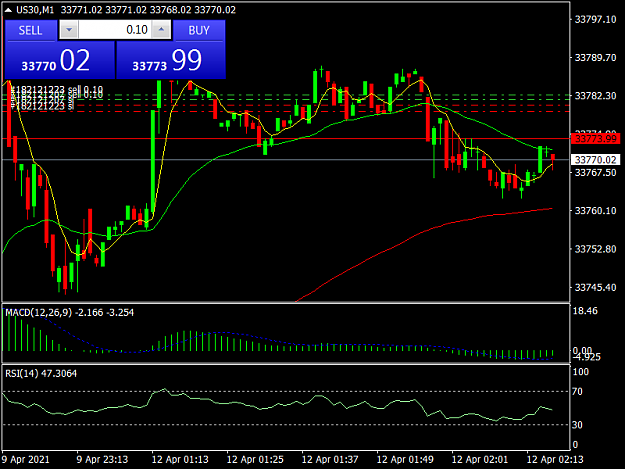Click the time axis label 12 Apr 02:01
The image size is (625, 469).
480,459
